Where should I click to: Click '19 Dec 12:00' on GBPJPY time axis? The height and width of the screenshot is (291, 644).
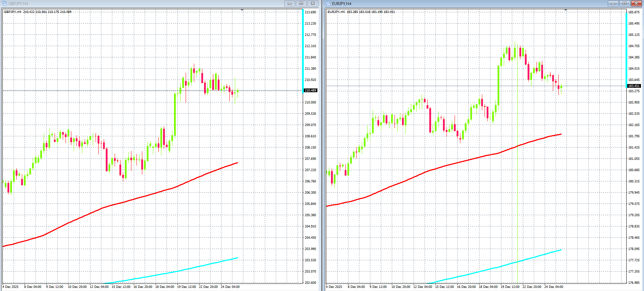tap(186, 287)
